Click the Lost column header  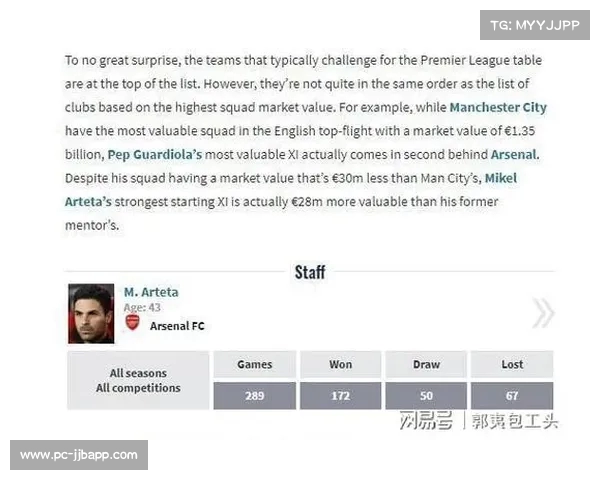(x=512, y=364)
